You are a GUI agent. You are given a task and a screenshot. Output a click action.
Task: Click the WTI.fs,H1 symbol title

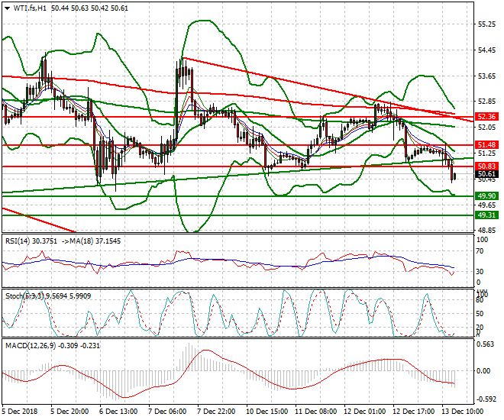[30, 8]
